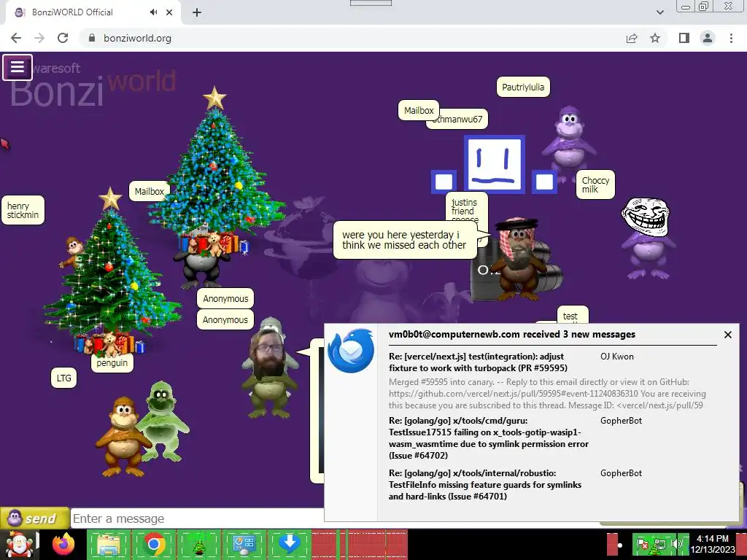Viewport: 747px width, 560px height.
Task: Click the henry stickmin name tag
Action: pos(23,210)
